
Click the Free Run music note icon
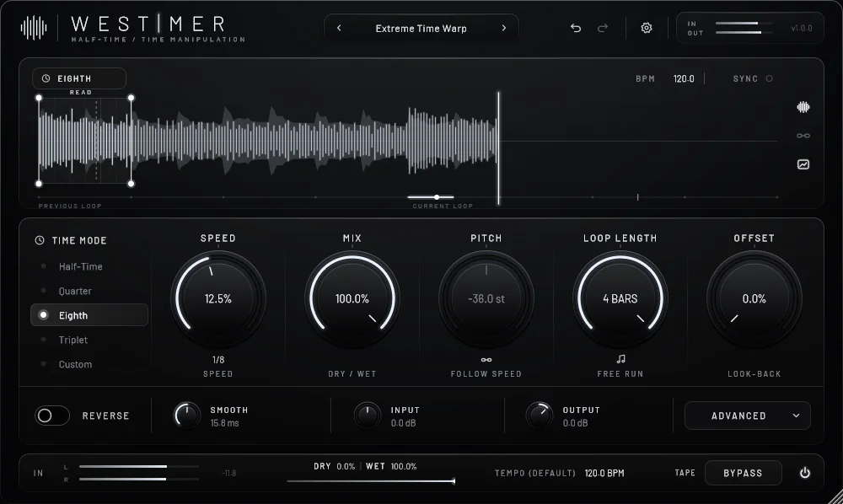pyautogui.click(x=620, y=359)
